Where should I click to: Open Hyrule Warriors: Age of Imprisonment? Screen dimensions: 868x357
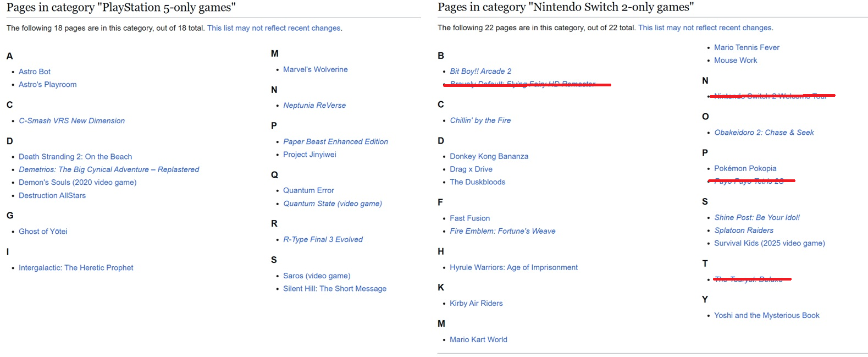(514, 267)
